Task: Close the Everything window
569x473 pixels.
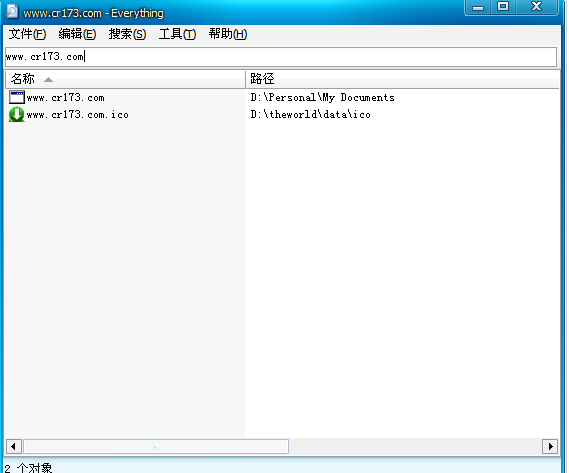Action: pos(536,7)
